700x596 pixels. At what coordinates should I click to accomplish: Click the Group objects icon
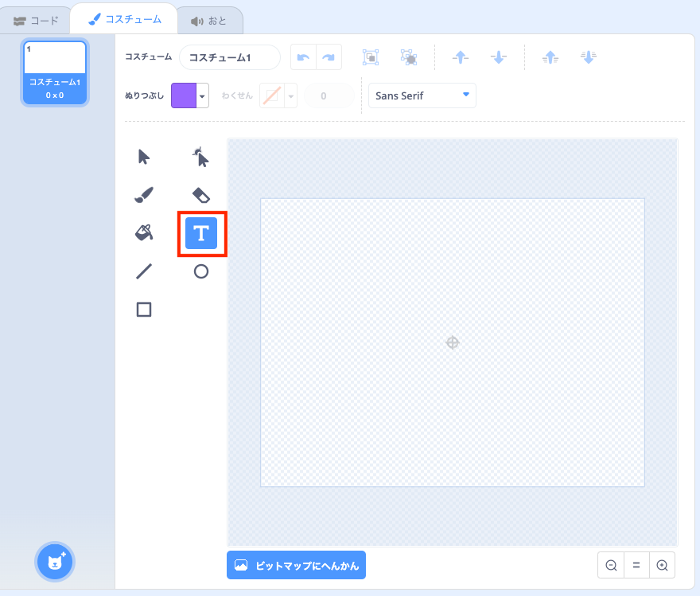point(371,57)
